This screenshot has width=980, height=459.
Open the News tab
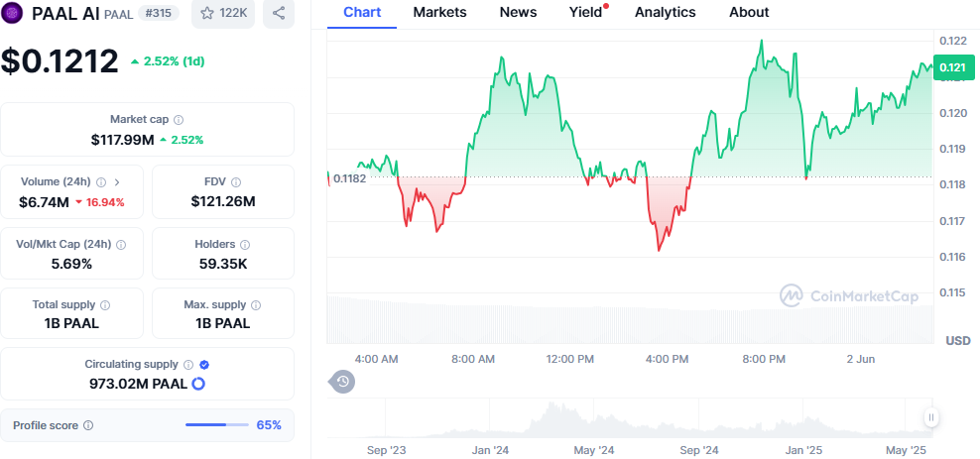coord(518,12)
